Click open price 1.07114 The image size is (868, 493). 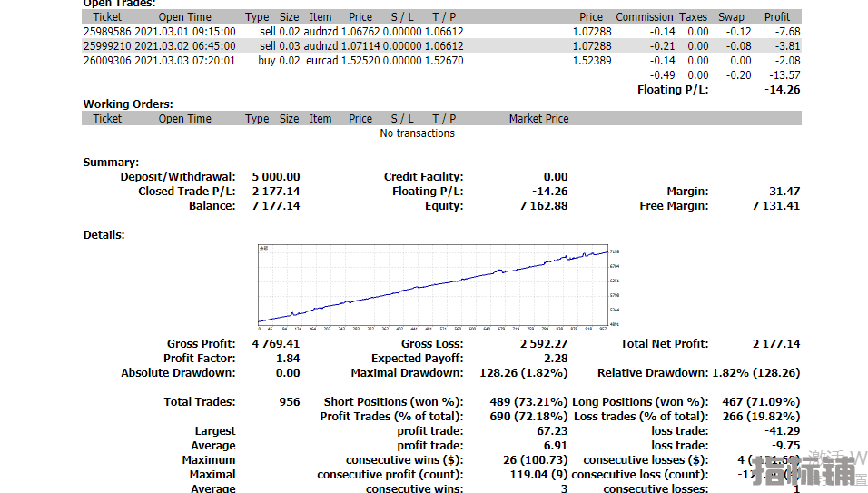pos(360,46)
